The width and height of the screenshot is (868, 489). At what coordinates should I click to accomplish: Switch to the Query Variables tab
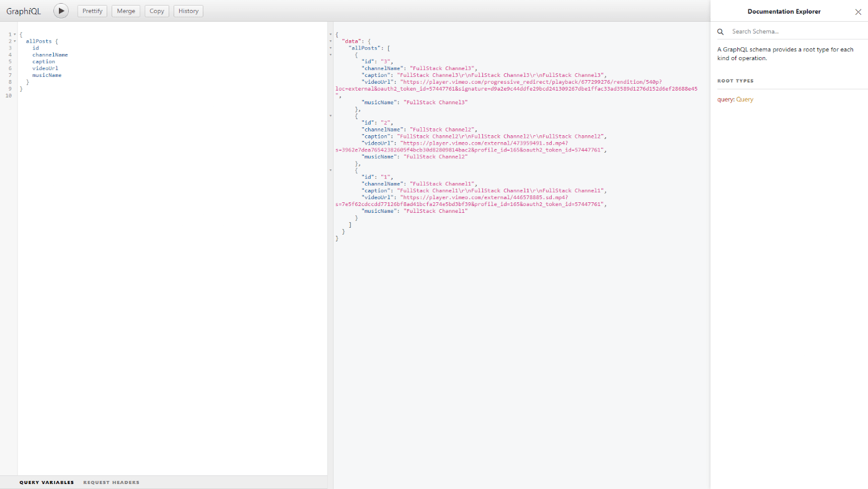coord(46,482)
